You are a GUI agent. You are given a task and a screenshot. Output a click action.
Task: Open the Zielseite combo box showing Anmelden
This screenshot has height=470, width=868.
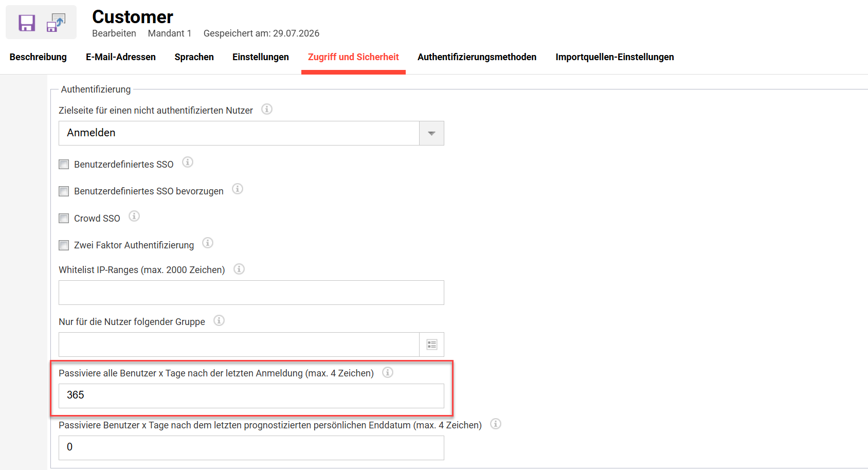pos(251,133)
